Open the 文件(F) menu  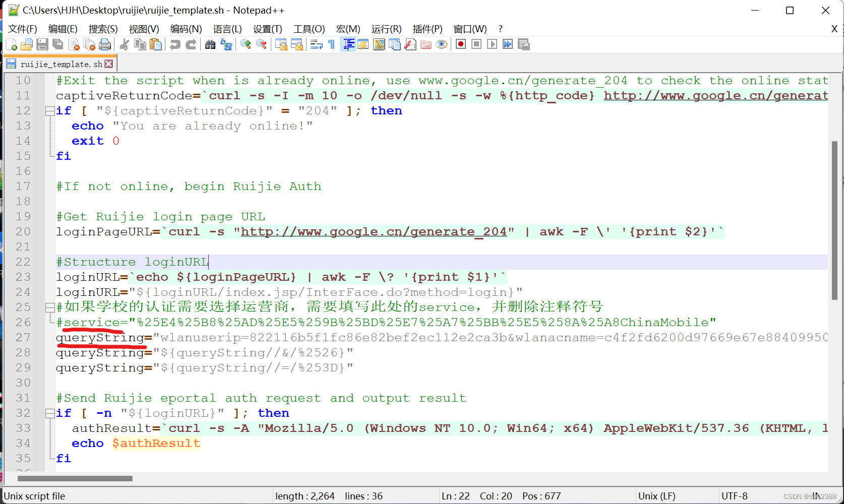point(23,29)
